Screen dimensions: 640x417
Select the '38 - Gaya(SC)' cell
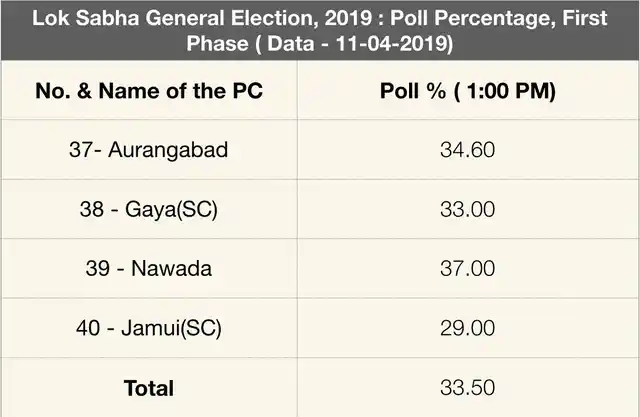149,209
